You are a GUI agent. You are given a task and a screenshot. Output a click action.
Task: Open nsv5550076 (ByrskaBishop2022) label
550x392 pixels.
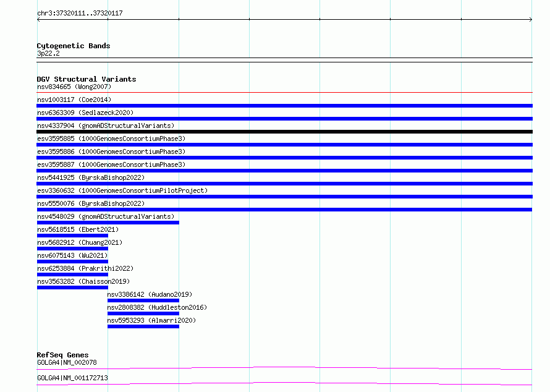coord(91,203)
